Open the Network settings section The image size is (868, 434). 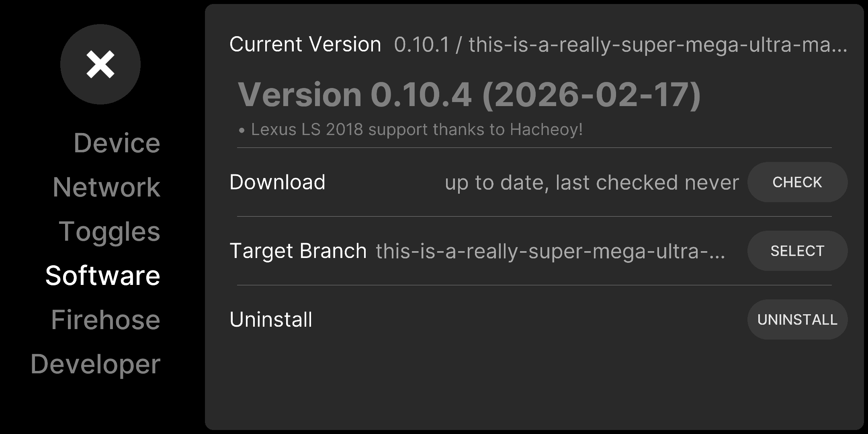coord(106,187)
